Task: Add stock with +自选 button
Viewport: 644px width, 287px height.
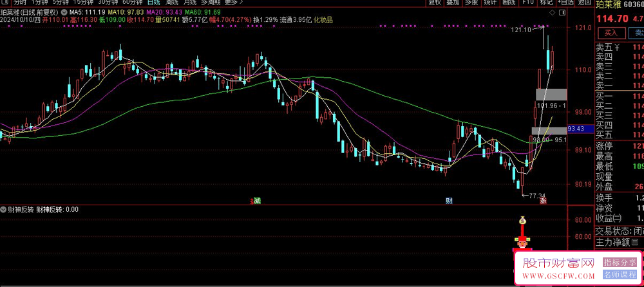Action: point(565,2)
